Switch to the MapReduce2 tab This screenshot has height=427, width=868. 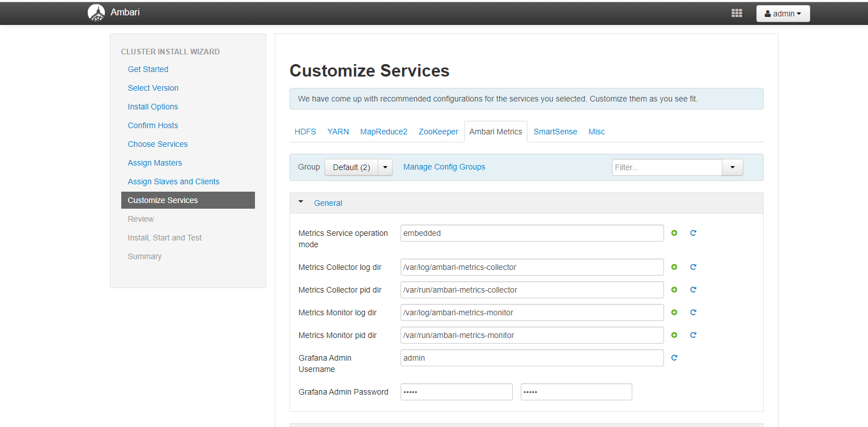384,132
